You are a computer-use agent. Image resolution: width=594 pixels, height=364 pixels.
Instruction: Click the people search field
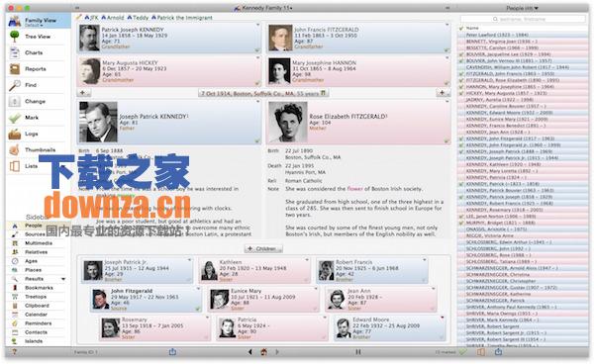click(x=523, y=19)
